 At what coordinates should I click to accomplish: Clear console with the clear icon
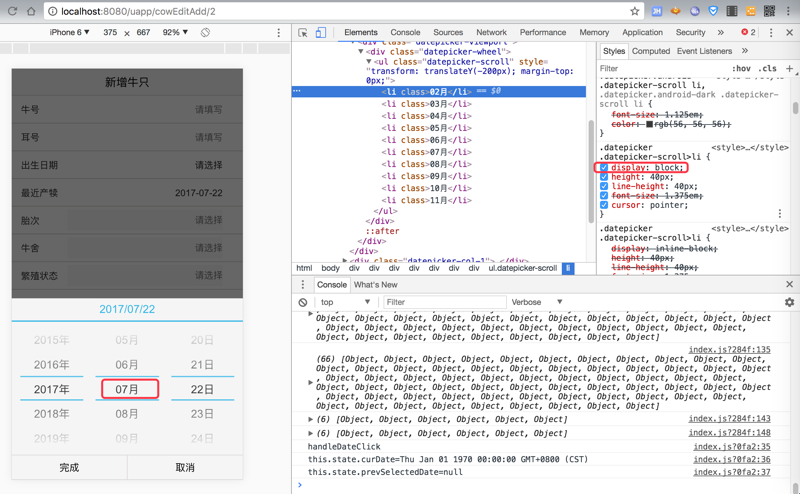303,302
